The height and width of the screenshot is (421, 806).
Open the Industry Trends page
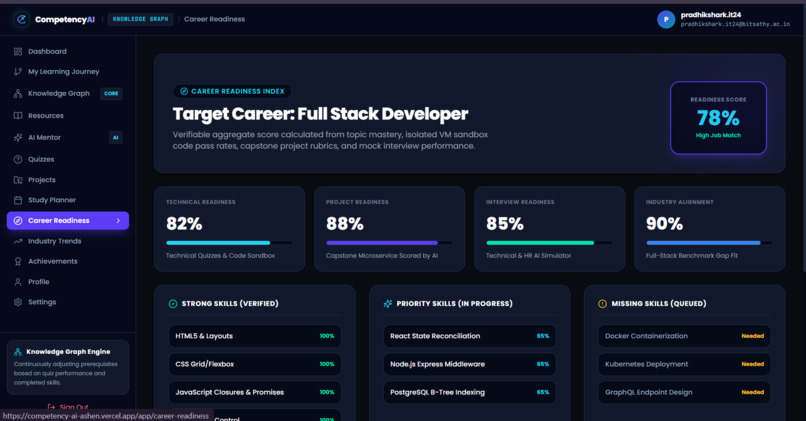click(68, 241)
